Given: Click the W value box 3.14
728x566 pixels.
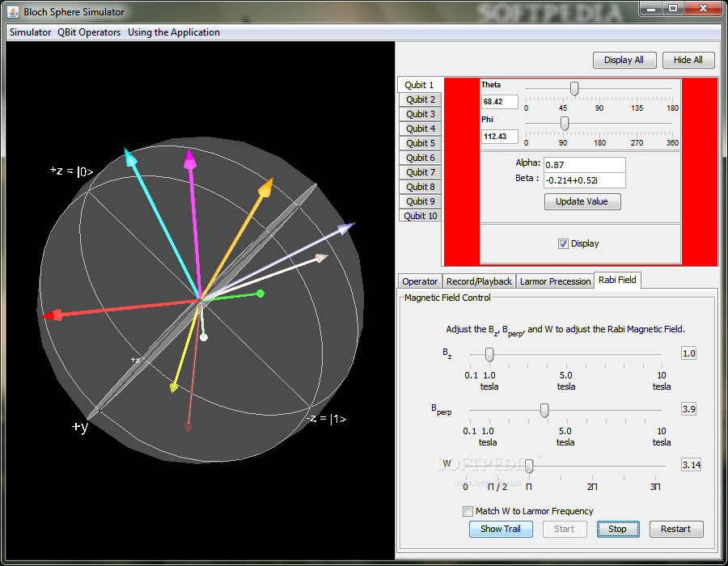Looking at the screenshot, I should click(691, 465).
